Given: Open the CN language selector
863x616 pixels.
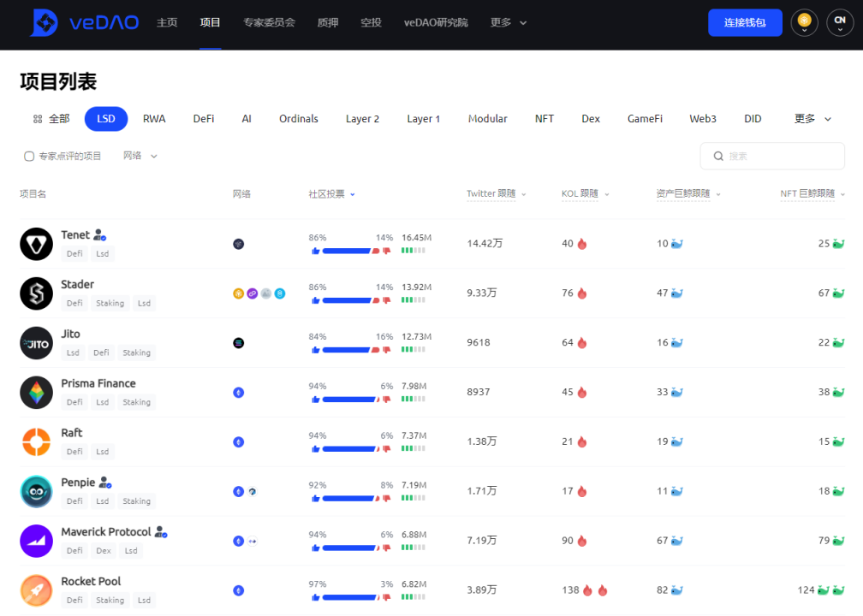Looking at the screenshot, I should click(x=839, y=22).
